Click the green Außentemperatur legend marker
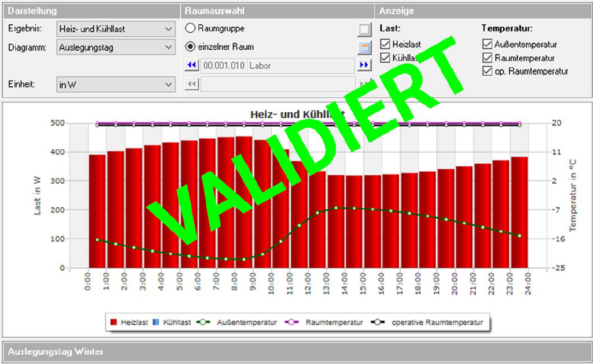 coord(203,322)
